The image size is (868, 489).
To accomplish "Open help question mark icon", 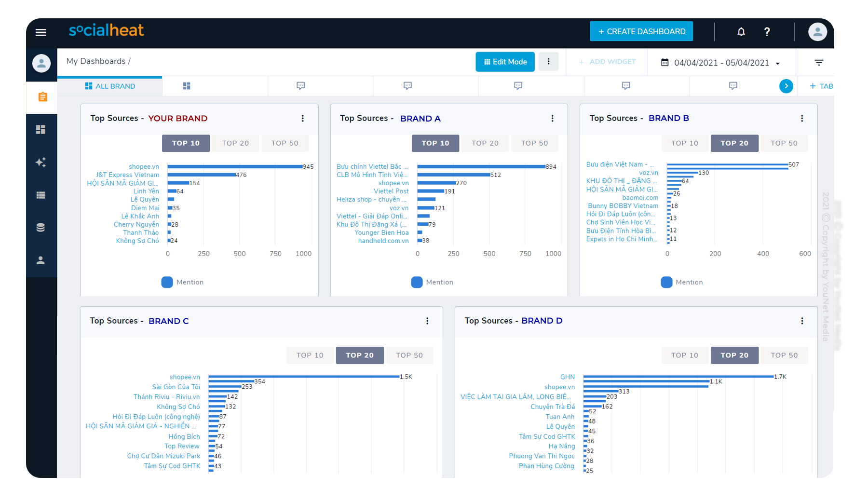I will [x=767, y=32].
